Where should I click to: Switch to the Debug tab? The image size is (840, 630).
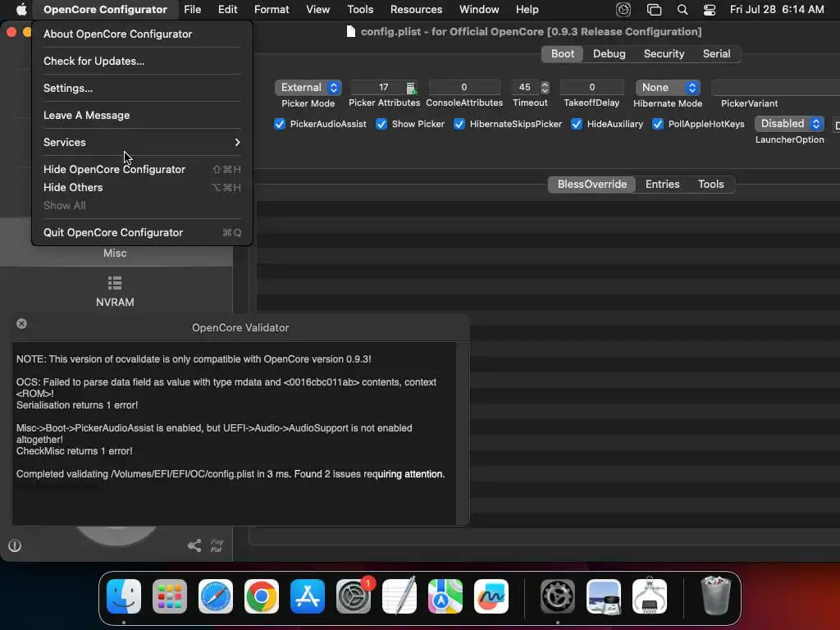coord(609,53)
